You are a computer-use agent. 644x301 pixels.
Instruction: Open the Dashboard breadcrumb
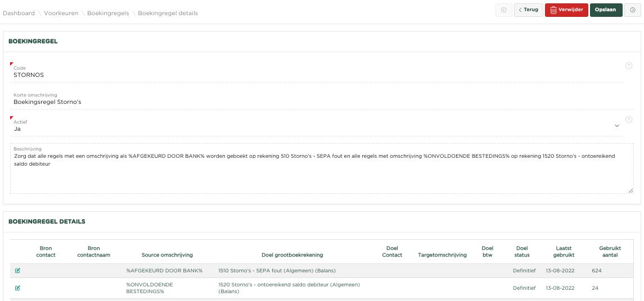tap(19, 13)
